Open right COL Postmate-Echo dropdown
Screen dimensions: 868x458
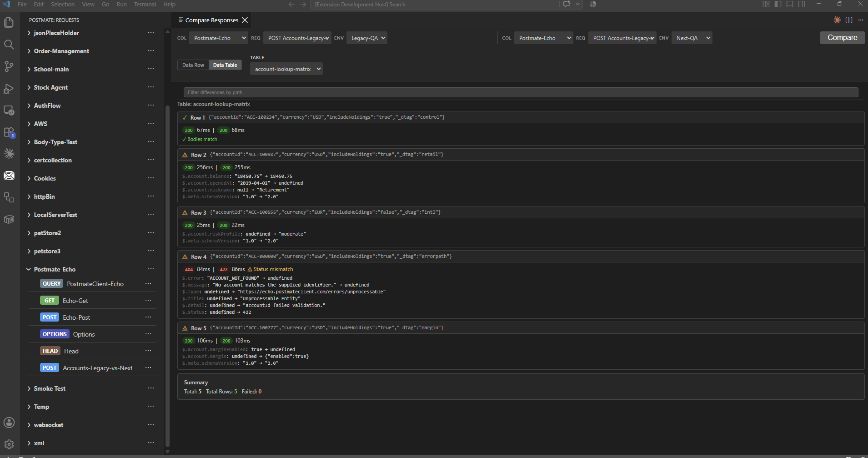coord(544,38)
